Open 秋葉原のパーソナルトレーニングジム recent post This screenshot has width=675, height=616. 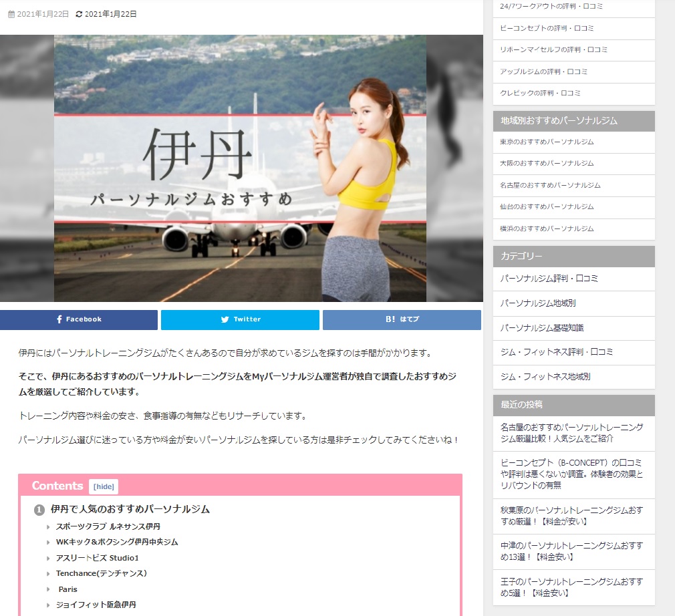pos(571,516)
